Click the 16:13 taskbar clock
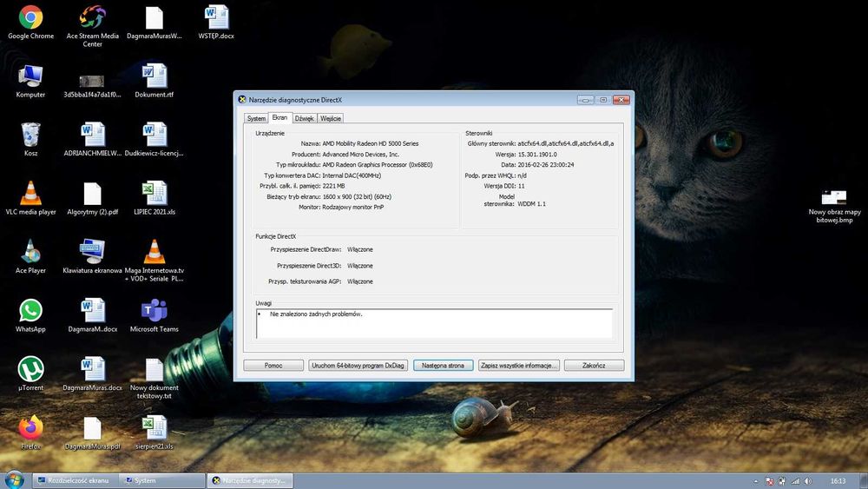The height and width of the screenshot is (489, 868). (x=838, y=481)
